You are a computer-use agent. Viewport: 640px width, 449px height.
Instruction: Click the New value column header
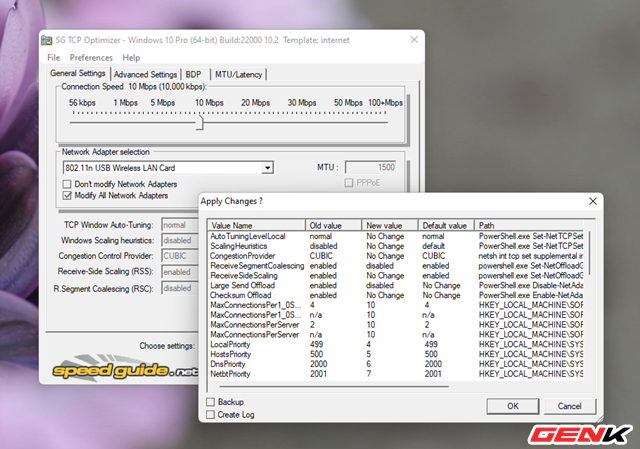coord(390,225)
